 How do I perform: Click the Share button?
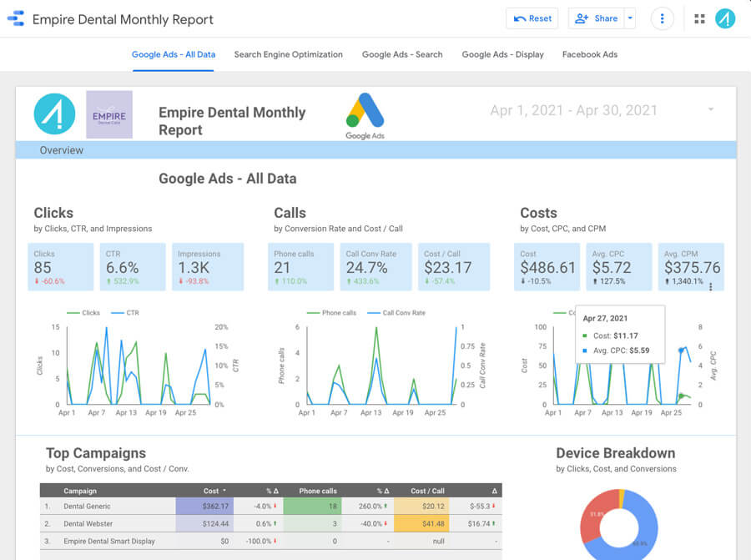[x=597, y=18]
